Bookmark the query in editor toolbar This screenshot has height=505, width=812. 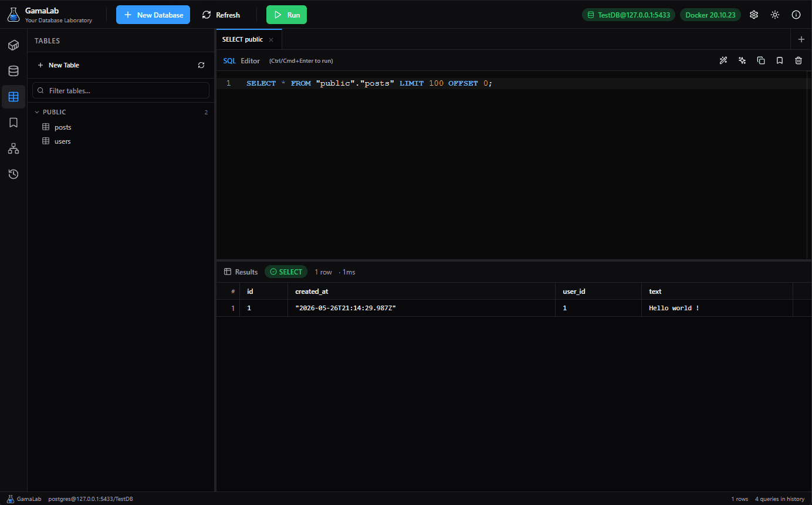[x=780, y=60]
